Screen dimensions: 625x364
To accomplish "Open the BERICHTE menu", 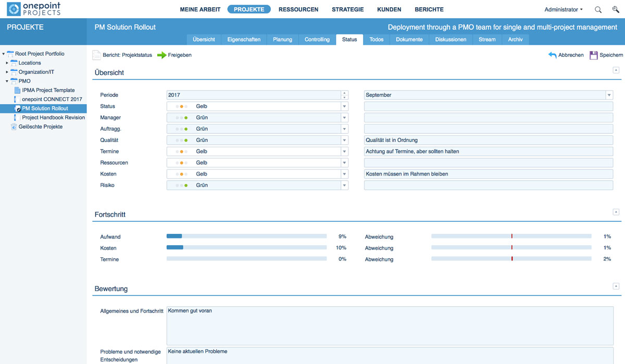I will coord(429,9).
